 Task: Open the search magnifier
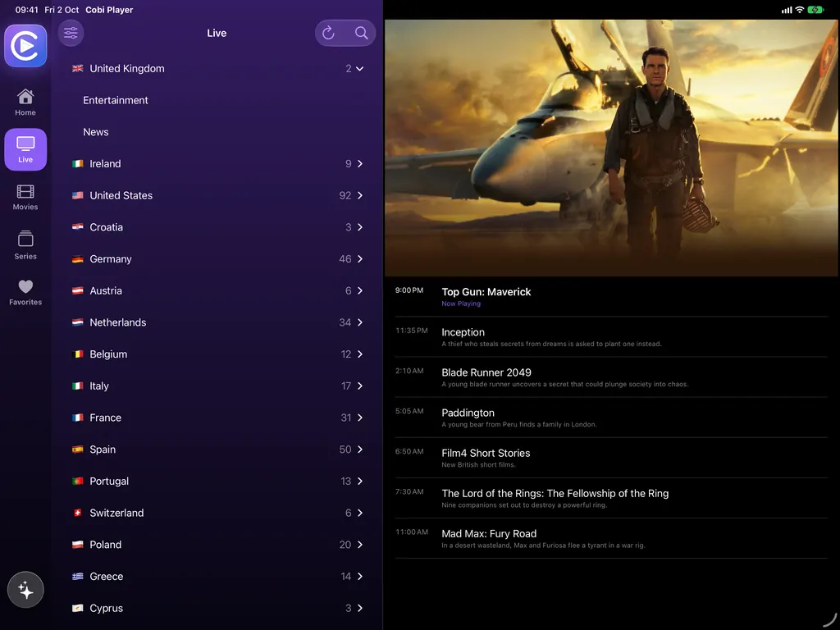[x=362, y=33]
